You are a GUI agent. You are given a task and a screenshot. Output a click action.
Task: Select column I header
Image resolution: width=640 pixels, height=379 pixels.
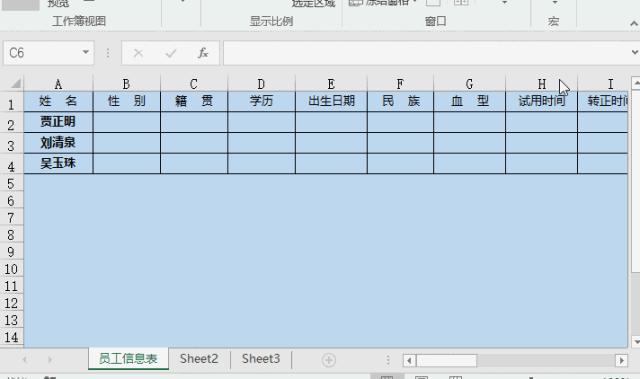[603, 84]
